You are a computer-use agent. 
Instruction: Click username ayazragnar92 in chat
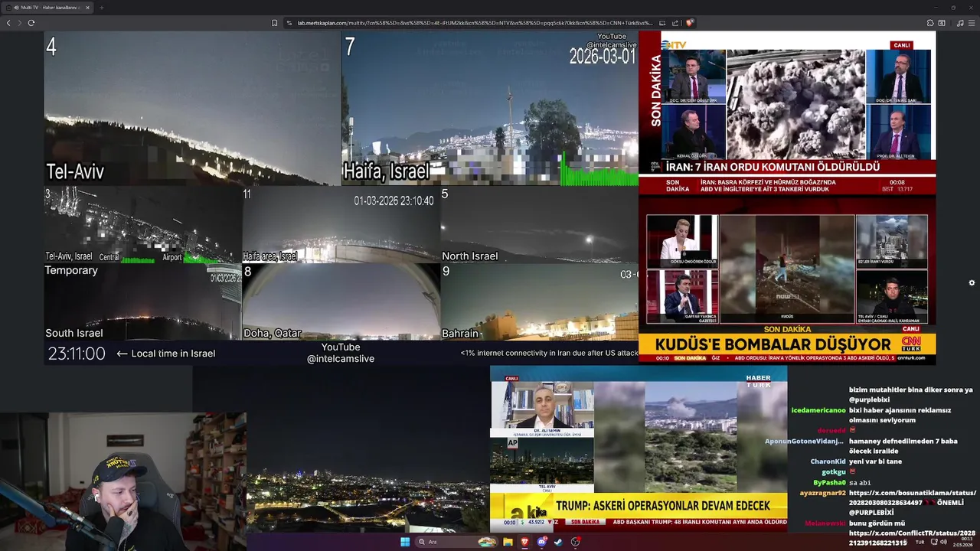pos(822,493)
